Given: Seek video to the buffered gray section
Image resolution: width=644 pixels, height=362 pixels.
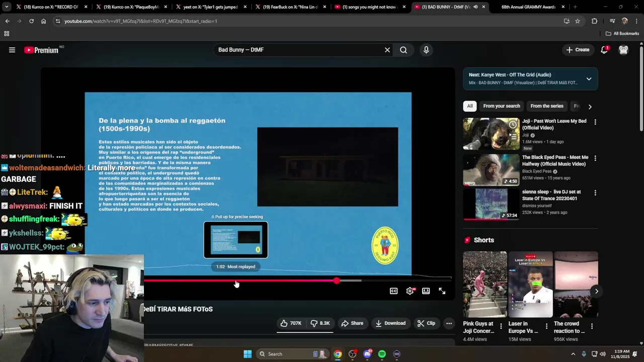Looking at the screenshot, I should tap(351, 281).
